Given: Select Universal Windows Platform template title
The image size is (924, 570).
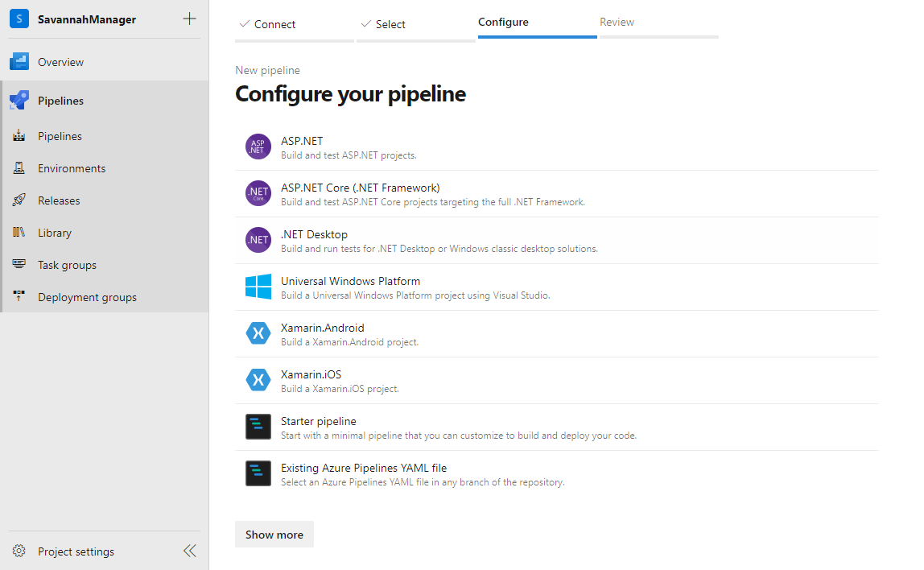Looking at the screenshot, I should point(350,281).
